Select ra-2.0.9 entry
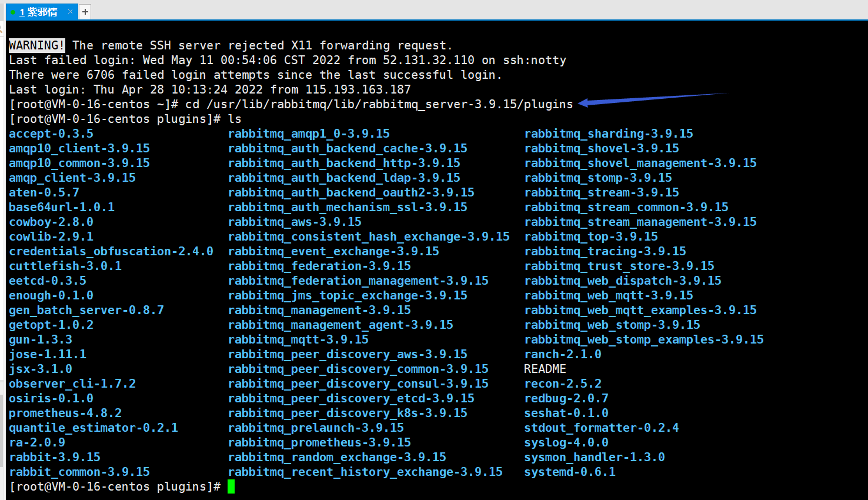The height and width of the screenshot is (500, 868). click(37, 442)
